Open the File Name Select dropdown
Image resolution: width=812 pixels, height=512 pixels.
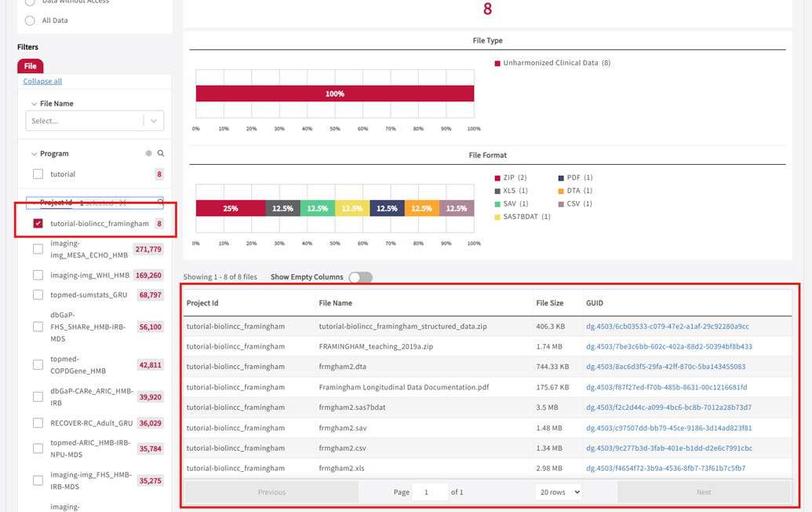tap(94, 120)
